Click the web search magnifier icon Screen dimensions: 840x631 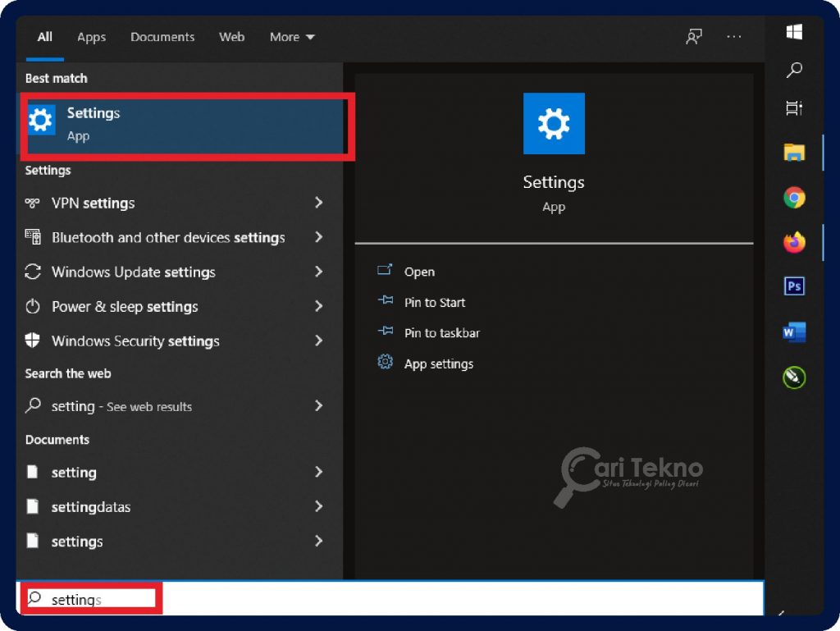pyautogui.click(x=33, y=405)
